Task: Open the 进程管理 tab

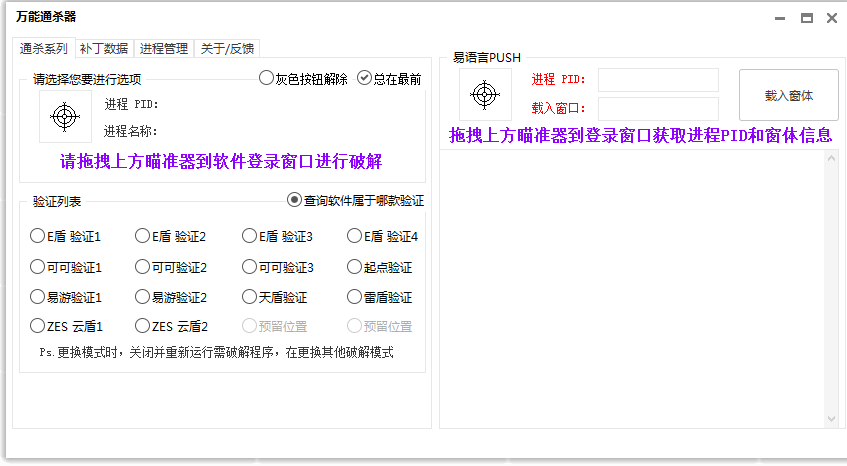Action: [x=164, y=49]
